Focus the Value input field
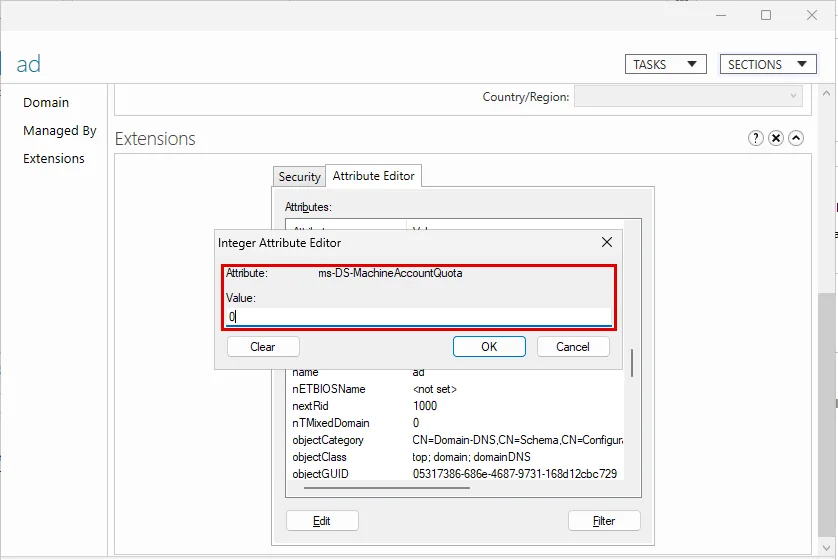 (x=418, y=316)
